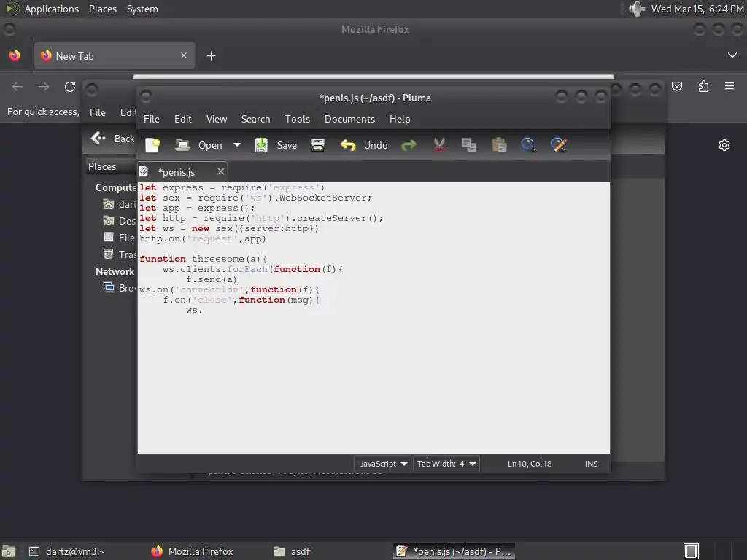Open the Search menu in Pluma
Screen dimensions: 747x560
(255, 119)
